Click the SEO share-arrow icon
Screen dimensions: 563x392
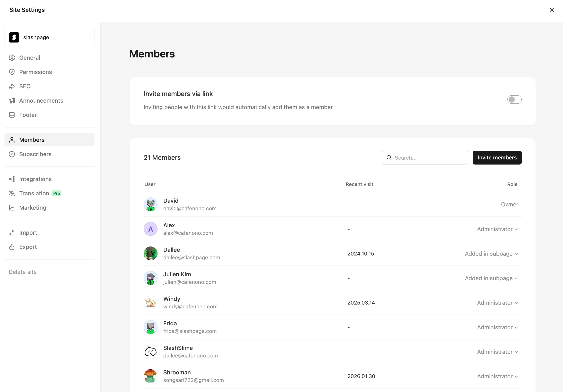tap(12, 86)
